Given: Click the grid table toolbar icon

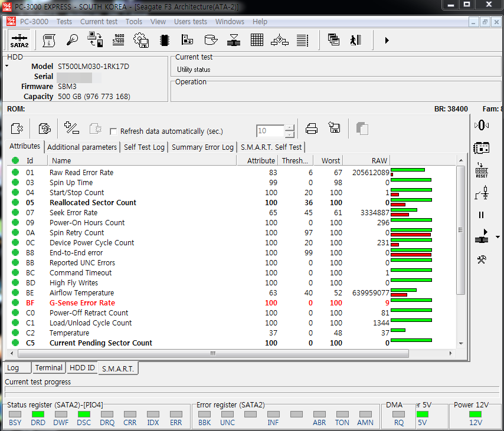Looking at the screenshot, I should click(x=257, y=41).
